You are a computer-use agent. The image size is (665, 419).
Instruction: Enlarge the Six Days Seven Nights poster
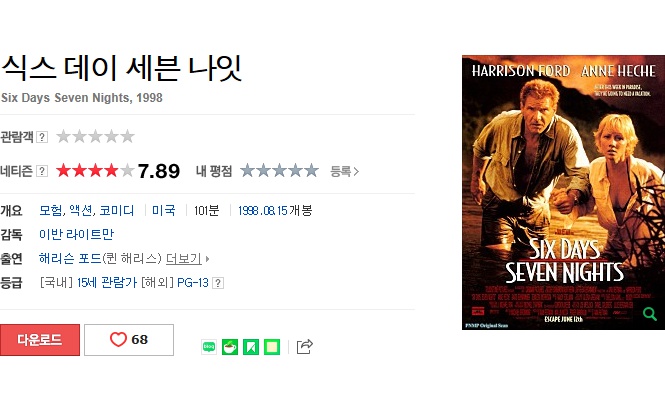click(x=563, y=192)
